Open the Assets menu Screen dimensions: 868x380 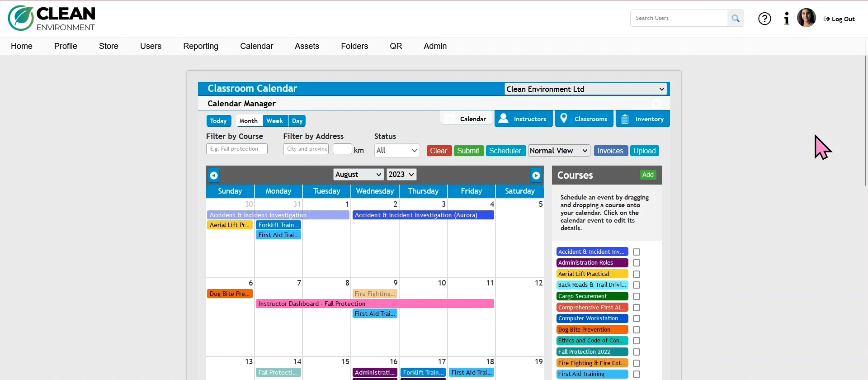click(x=307, y=46)
